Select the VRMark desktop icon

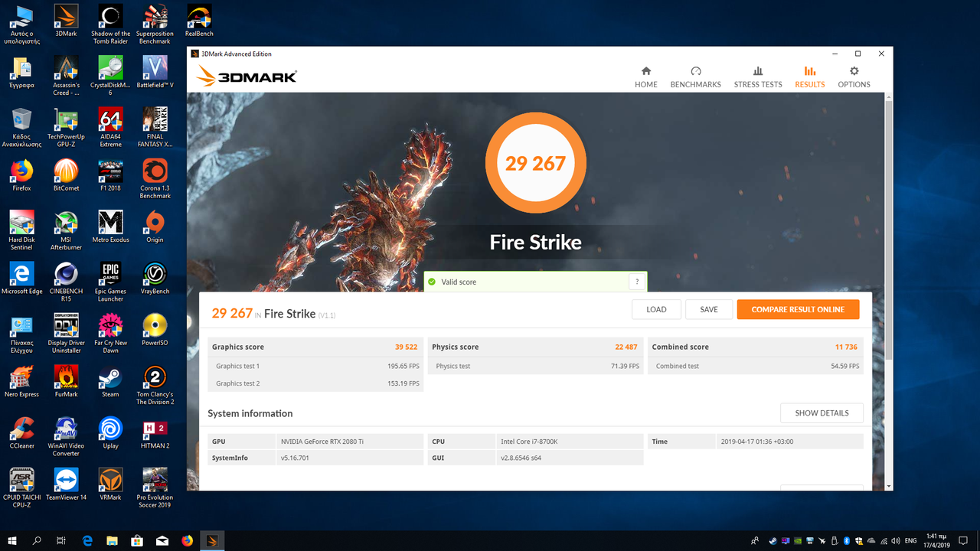[110, 485]
